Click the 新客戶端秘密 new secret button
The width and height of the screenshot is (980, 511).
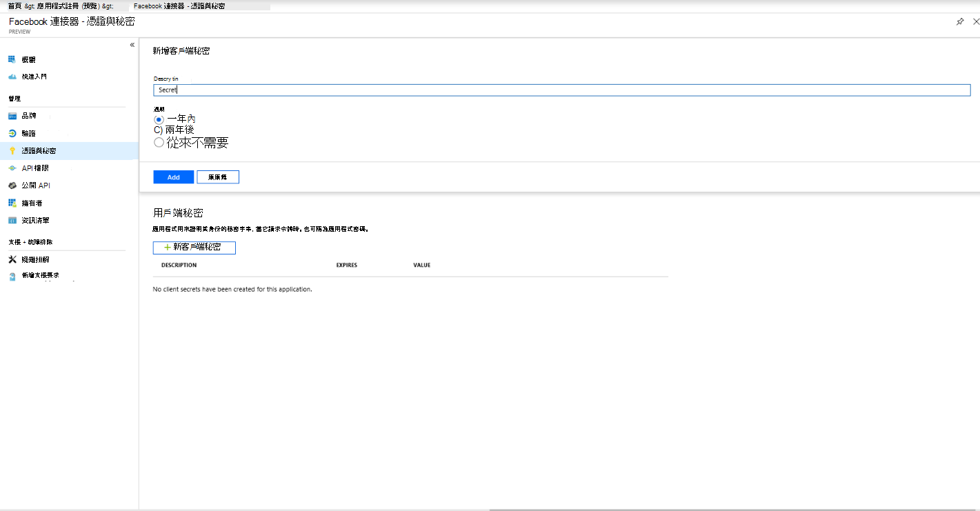(194, 248)
